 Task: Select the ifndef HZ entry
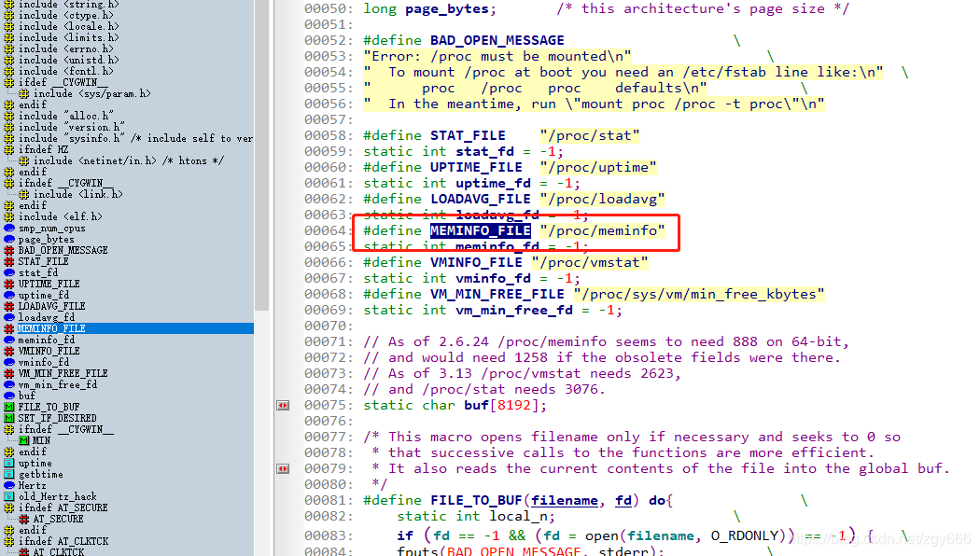[x=43, y=149]
